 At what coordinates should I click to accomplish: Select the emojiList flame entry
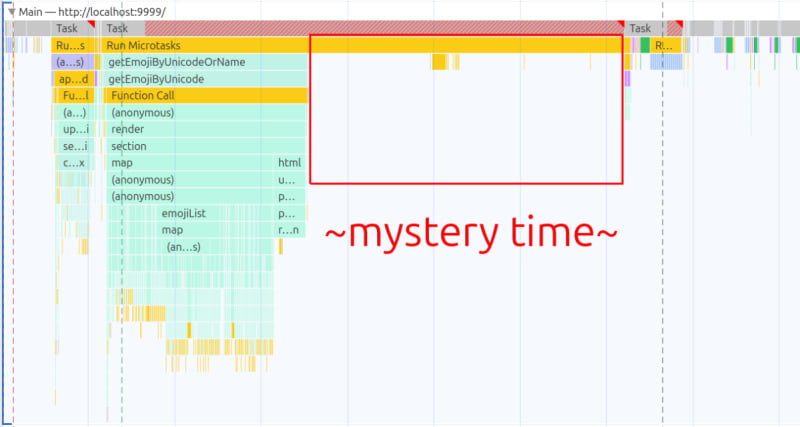tap(183, 214)
